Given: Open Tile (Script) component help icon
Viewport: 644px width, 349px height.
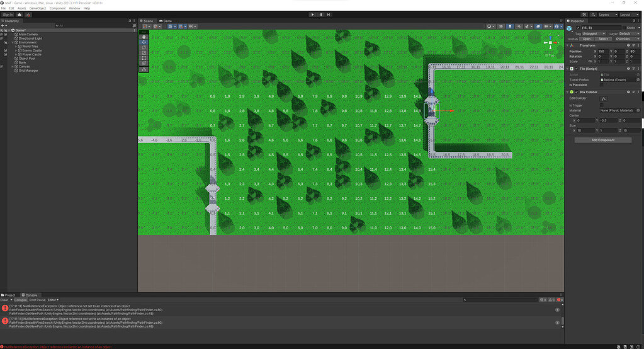Looking at the screenshot, I should (628, 69).
